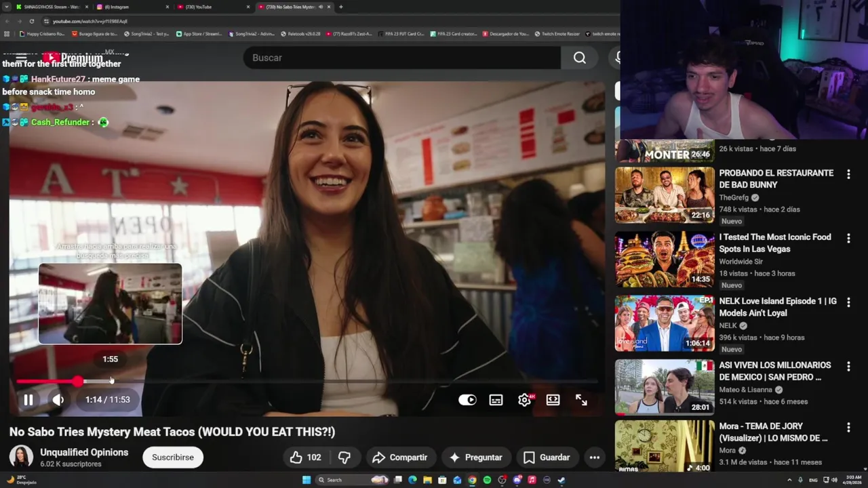Open Microsoft Edge from taskbar
The image size is (868, 488).
point(412,480)
